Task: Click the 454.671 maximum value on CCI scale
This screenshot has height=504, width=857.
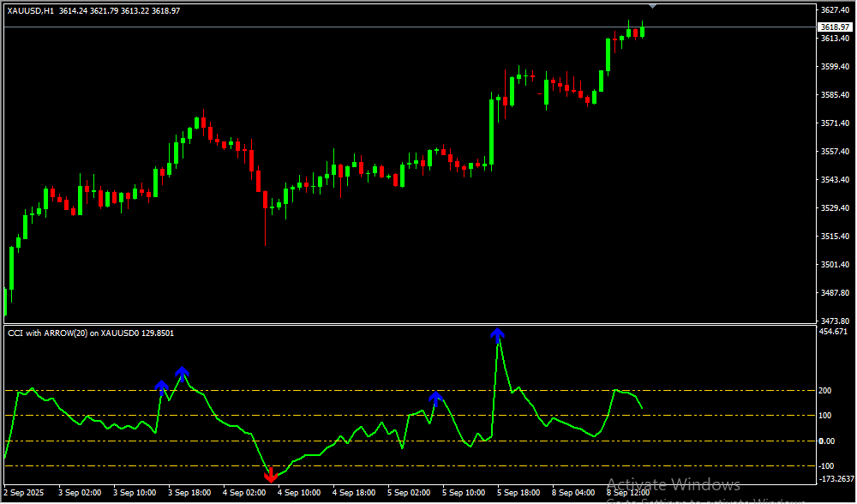Action: [833, 332]
